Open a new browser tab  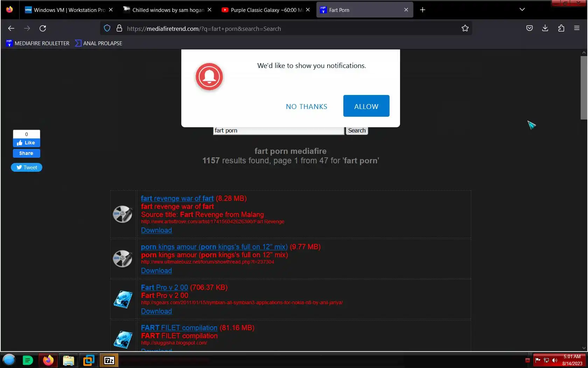422,10
